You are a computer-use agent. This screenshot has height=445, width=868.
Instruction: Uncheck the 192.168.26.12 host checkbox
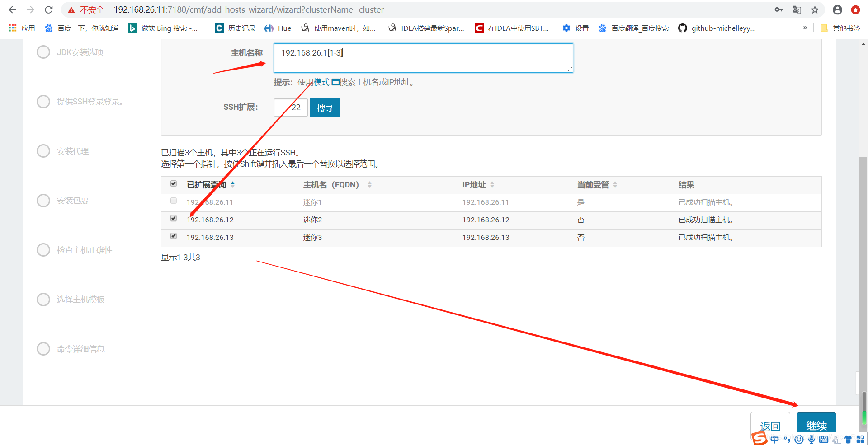click(174, 218)
